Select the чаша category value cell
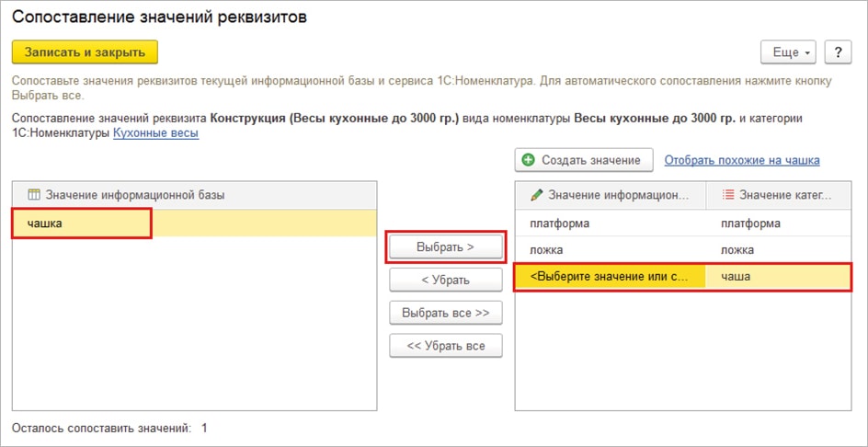 736,277
